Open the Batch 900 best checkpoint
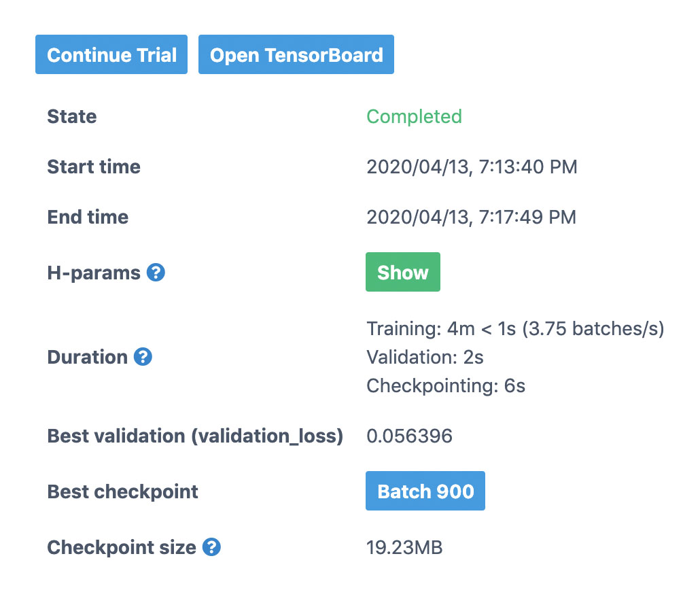The height and width of the screenshot is (605, 700). (425, 491)
